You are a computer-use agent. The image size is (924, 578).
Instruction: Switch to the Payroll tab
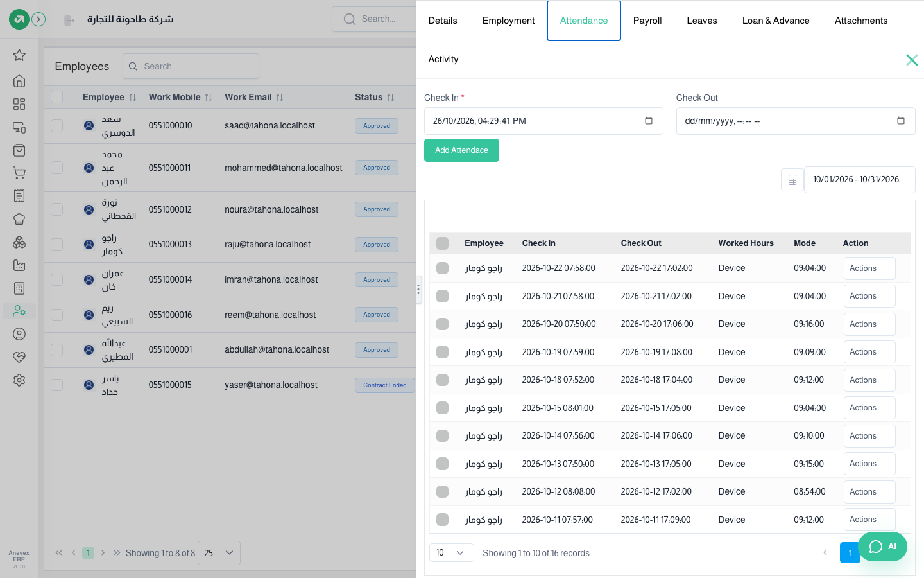pyautogui.click(x=647, y=21)
